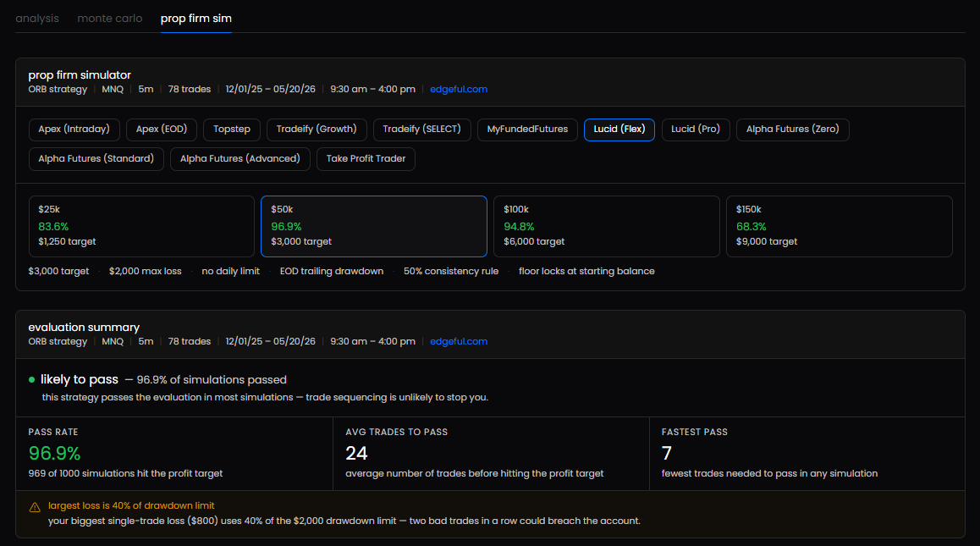Click the green likely to pass status dot
Screen dimensions: 980x546
(32, 379)
